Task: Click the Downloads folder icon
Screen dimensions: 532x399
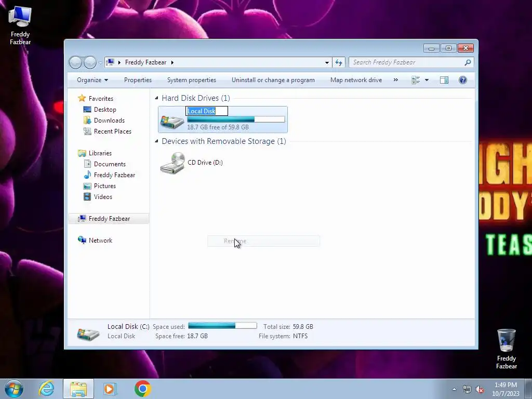Action: tap(87, 121)
